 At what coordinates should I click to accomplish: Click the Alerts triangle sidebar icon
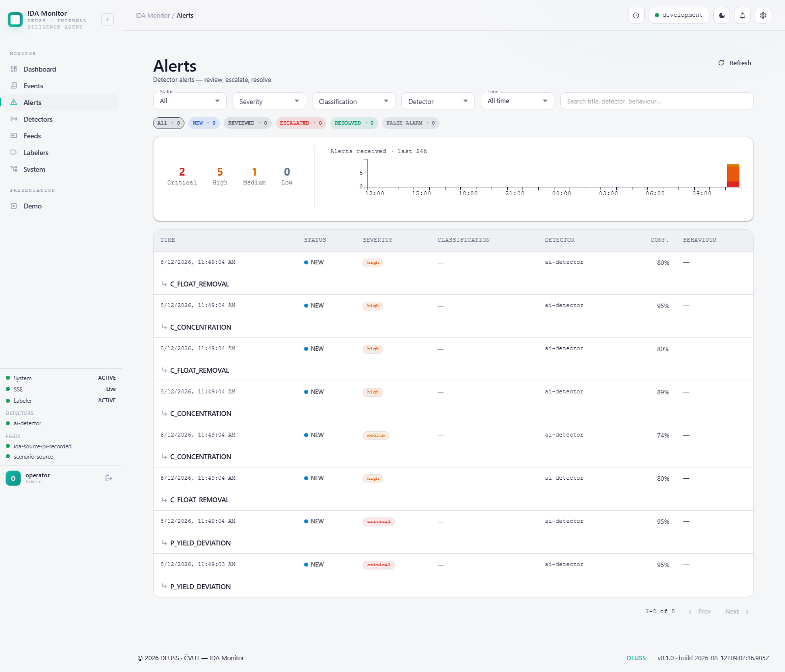click(x=14, y=103)
